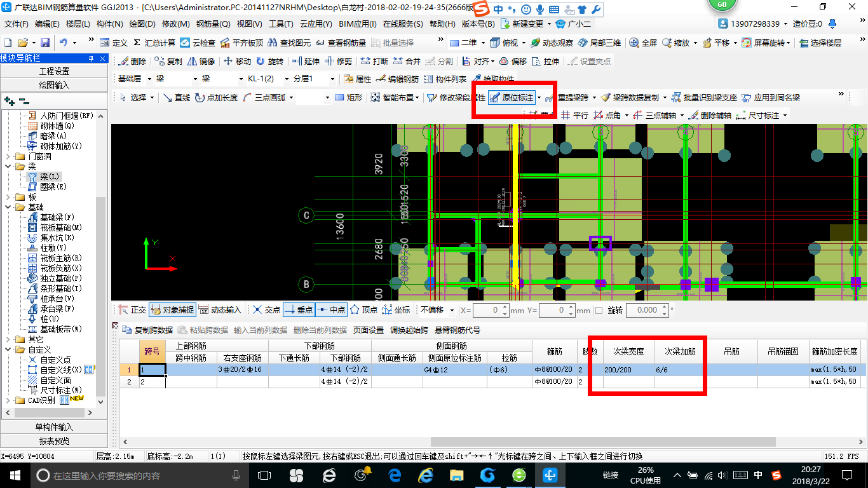The height and width of the screenshot is (488, 868).
Task: Open 文件(F) menu
Action: [17, 24]
